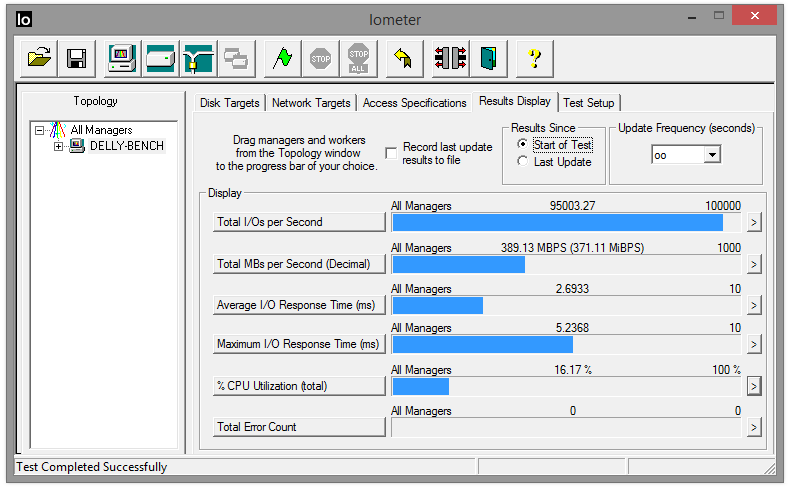Close the Iometer window
788x488 pixels.
point(754,16)
